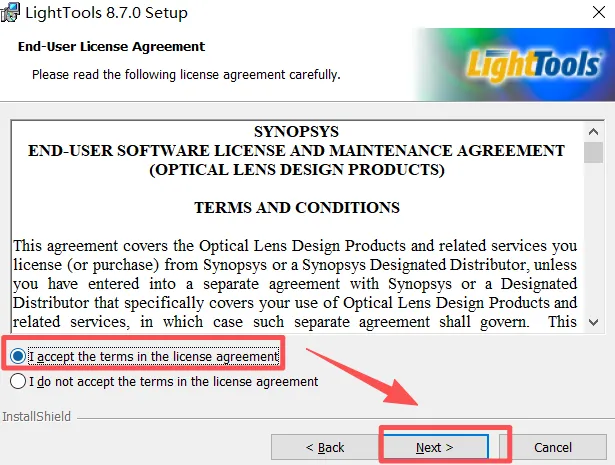Click the installer icon in title bar
Screen dimensions: 615x465
(9, 12)
